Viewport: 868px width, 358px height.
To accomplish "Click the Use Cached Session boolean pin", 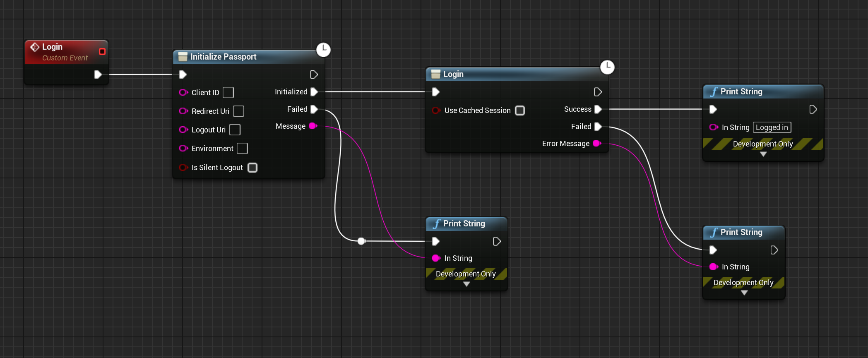I will click(436, 111).
